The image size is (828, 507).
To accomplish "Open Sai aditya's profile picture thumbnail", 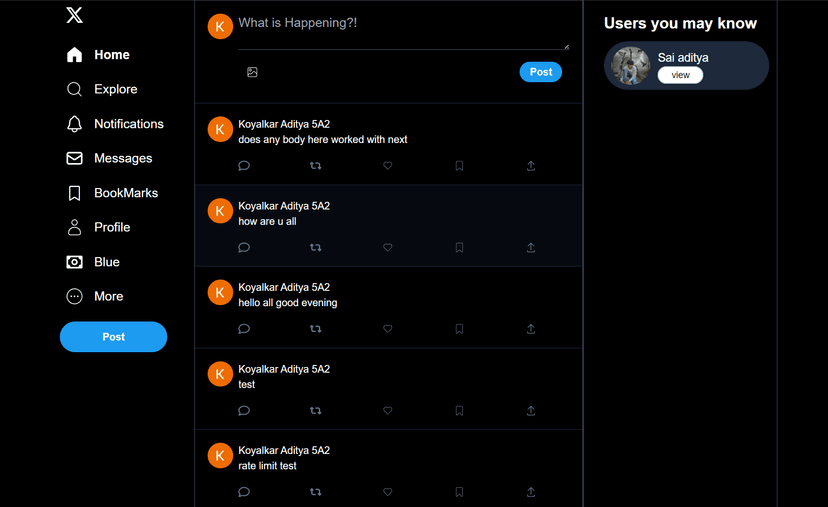I will pos(631,65).
